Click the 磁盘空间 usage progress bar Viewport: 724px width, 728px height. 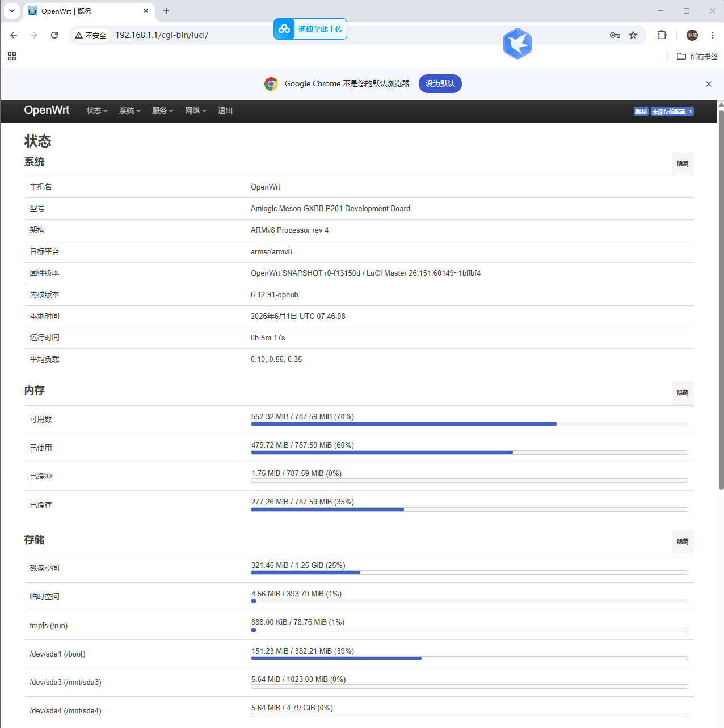(x=469, y=573)
